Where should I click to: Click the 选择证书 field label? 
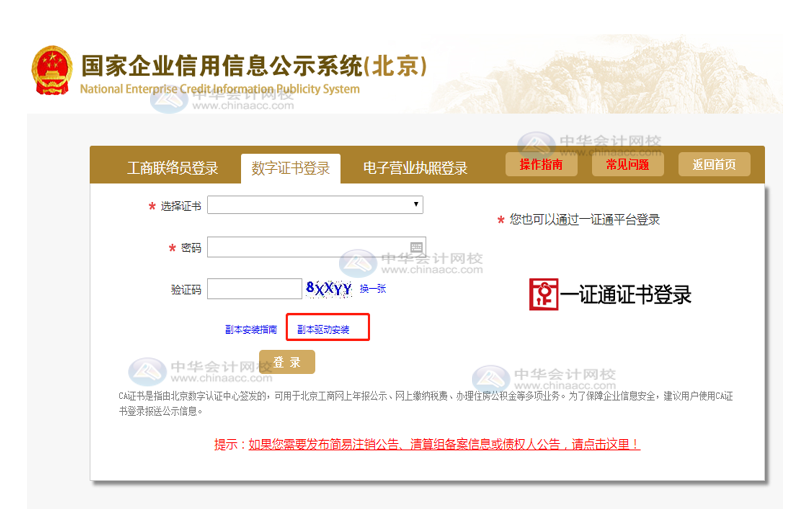[180, 206]
